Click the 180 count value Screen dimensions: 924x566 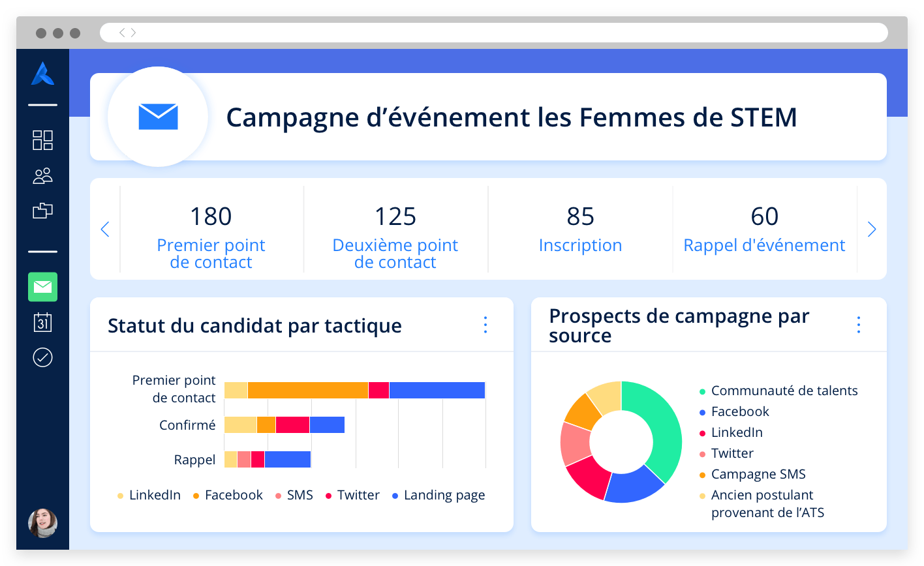click(211, 216)
